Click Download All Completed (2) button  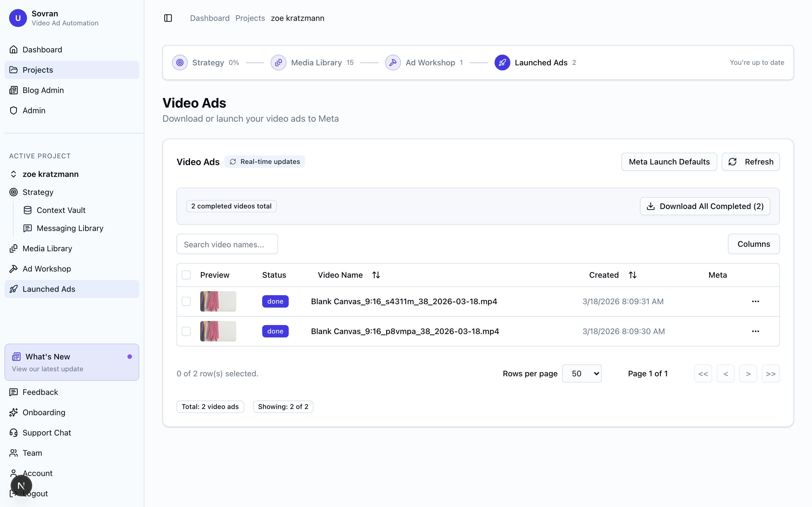(x=705, y=206)
